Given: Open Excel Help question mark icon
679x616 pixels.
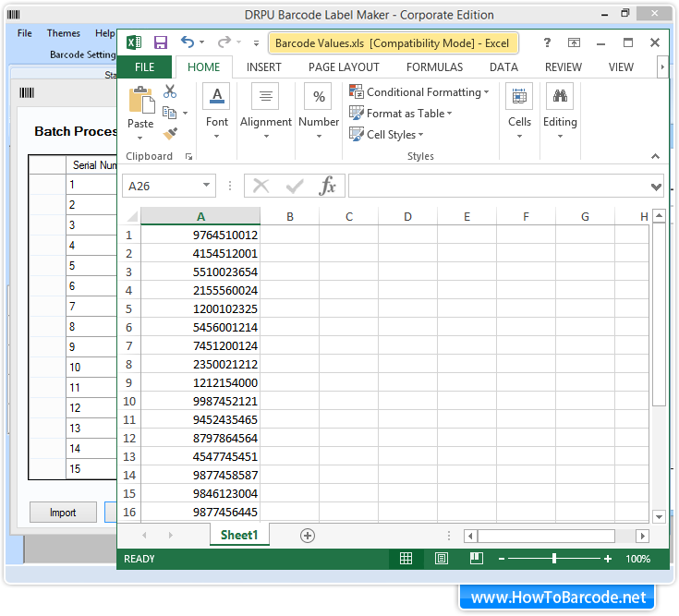Looking at the screenshot, I should [548, 42].
